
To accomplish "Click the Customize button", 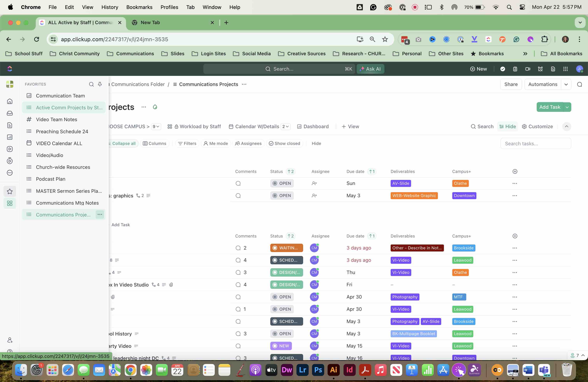I will [537, 126].
